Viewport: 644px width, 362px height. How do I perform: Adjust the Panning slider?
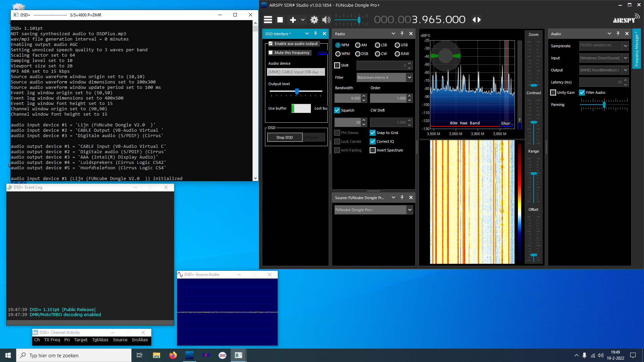point(604,105)
